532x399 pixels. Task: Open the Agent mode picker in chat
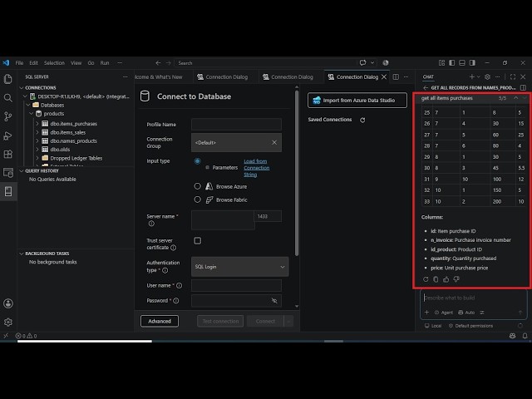444,313
